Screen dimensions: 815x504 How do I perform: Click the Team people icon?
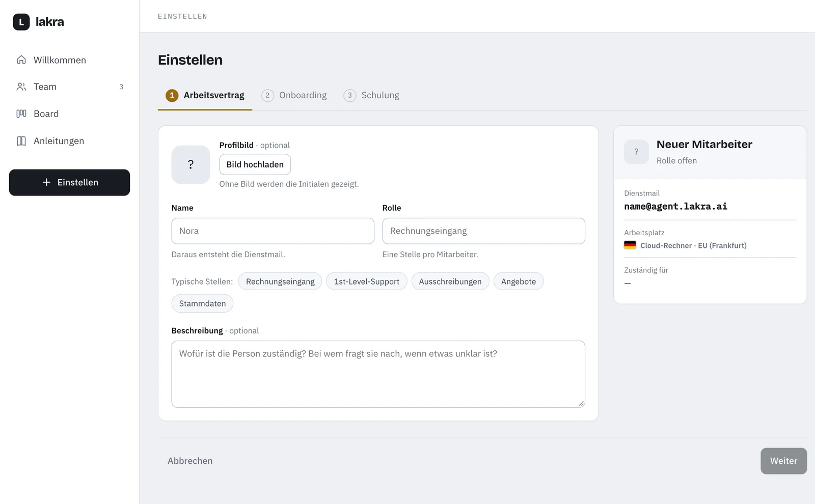pos(21,87)
